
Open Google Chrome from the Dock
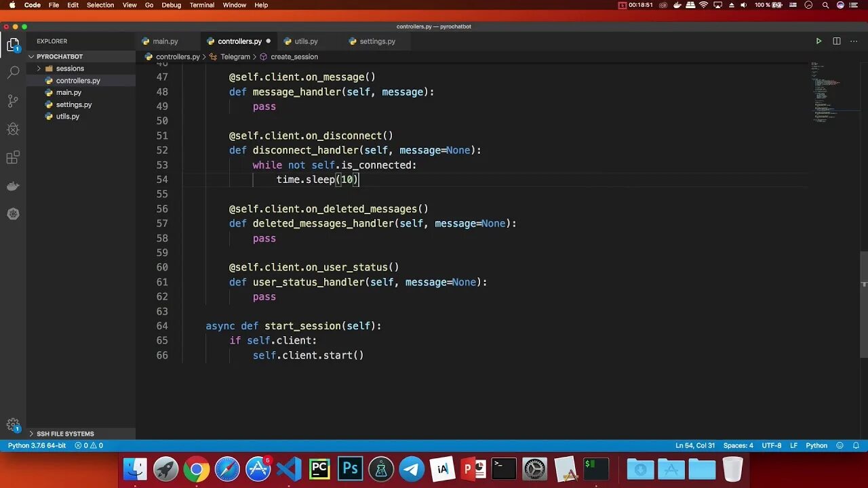tap(196, 469)
